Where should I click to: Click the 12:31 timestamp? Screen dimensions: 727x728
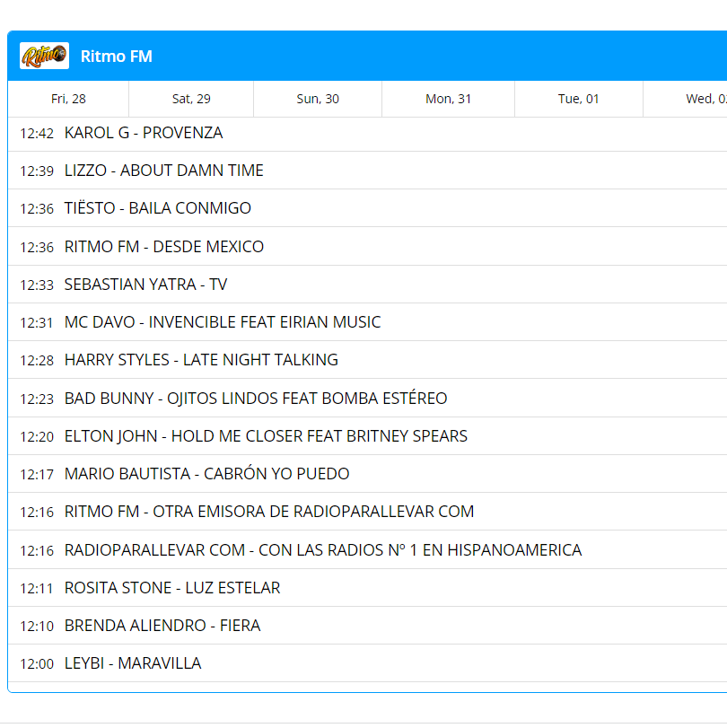coord(37,322)
